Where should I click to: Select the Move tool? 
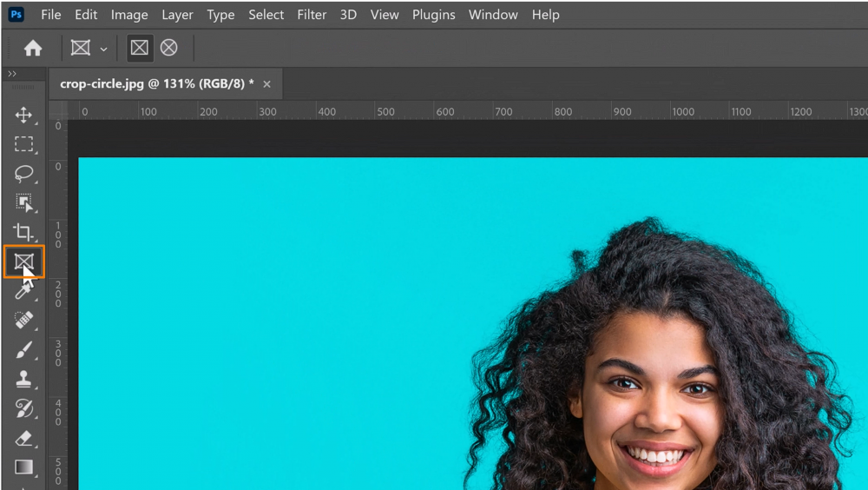click(x=23, y=115)
